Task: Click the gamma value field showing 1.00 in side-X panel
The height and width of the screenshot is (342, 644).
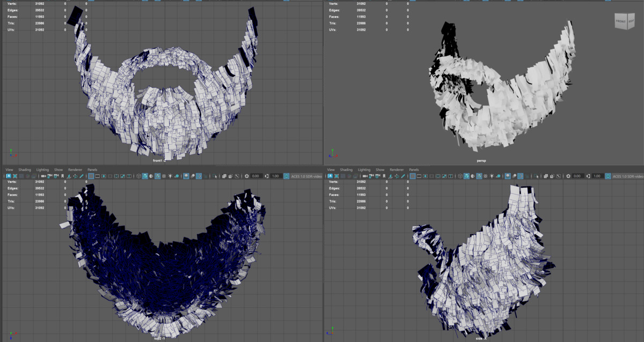Action: tap(597, 176)
